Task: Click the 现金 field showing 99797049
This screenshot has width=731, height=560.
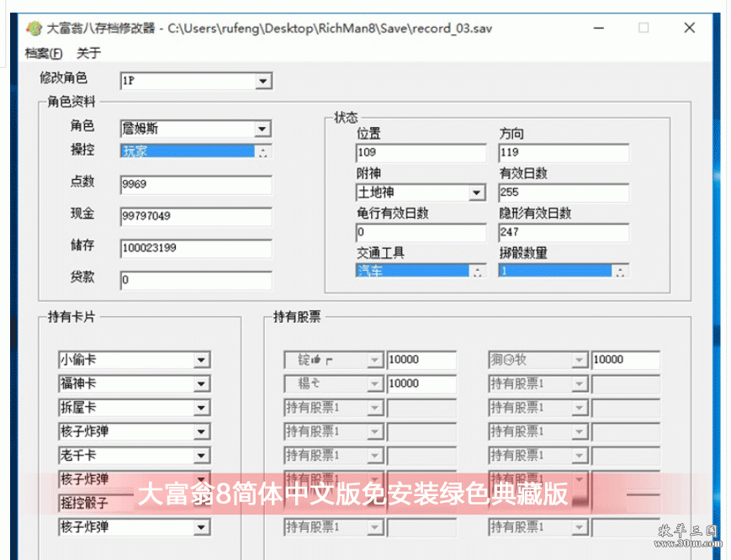Action: pyautogui.click(x=196, y=216)
